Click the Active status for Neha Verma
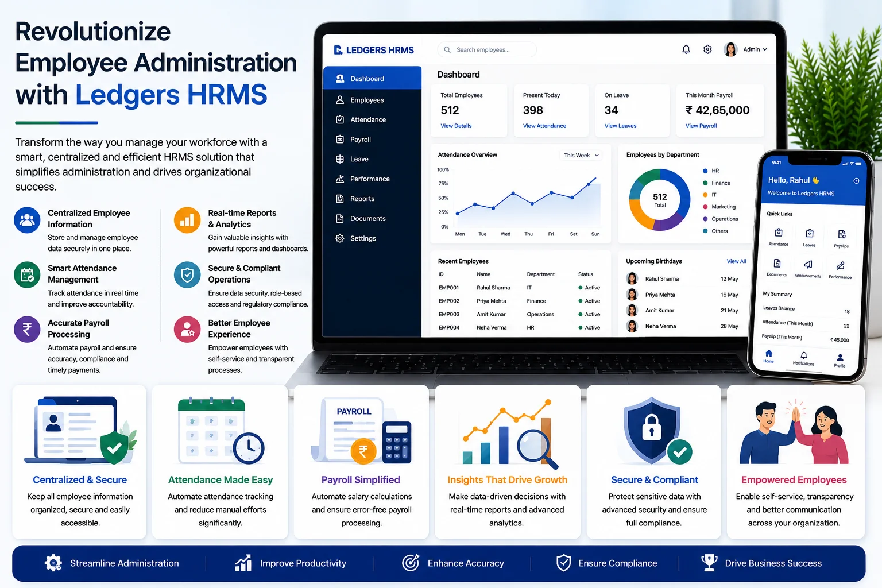This screenshot has height=588, width=882. pos(589,327)
